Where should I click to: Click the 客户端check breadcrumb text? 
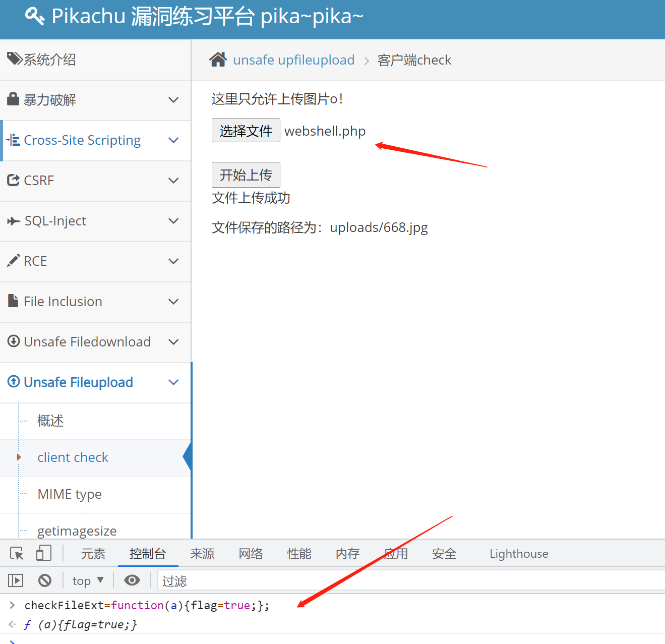(x=414, y=60)
